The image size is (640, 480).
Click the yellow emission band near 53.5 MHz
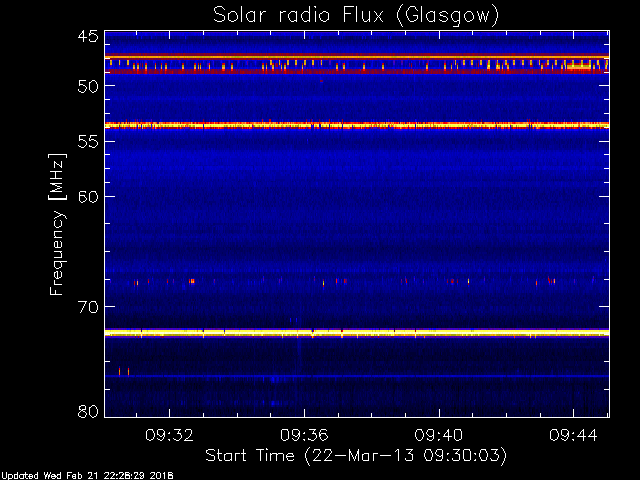pyautogui.click(x=357, y=125)
